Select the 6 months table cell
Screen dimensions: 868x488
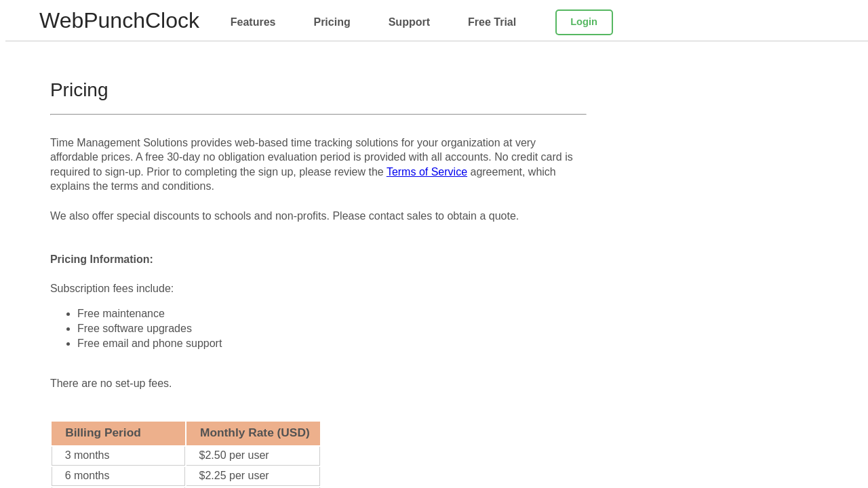(87, 476)
